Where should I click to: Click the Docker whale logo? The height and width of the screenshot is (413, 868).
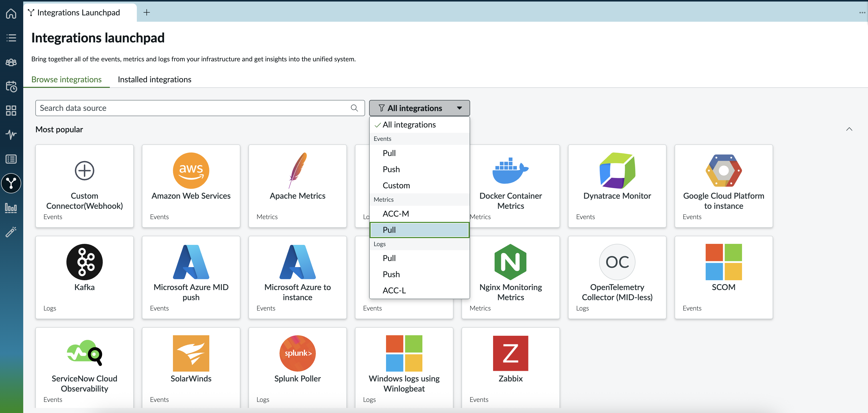point(510,170)
